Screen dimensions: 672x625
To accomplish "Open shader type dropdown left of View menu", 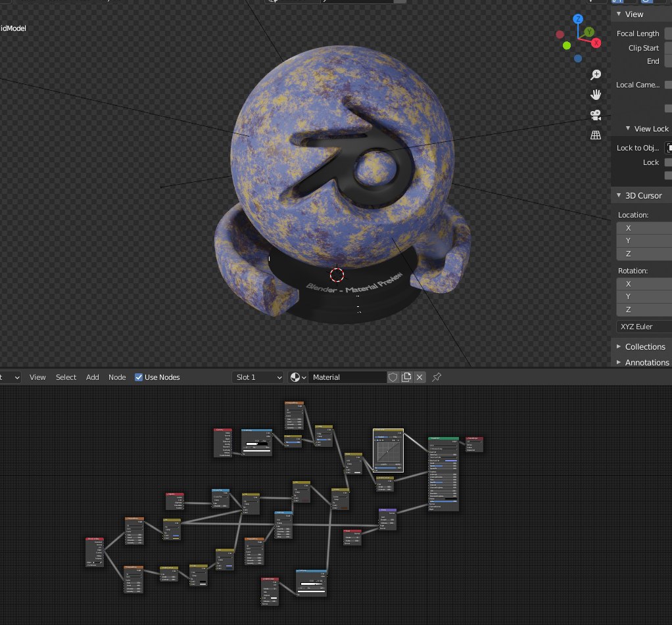I will [11, 377].
